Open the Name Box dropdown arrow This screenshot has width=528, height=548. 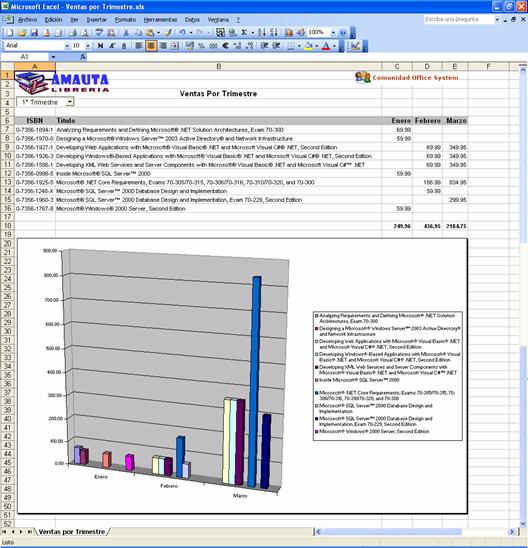53,57
